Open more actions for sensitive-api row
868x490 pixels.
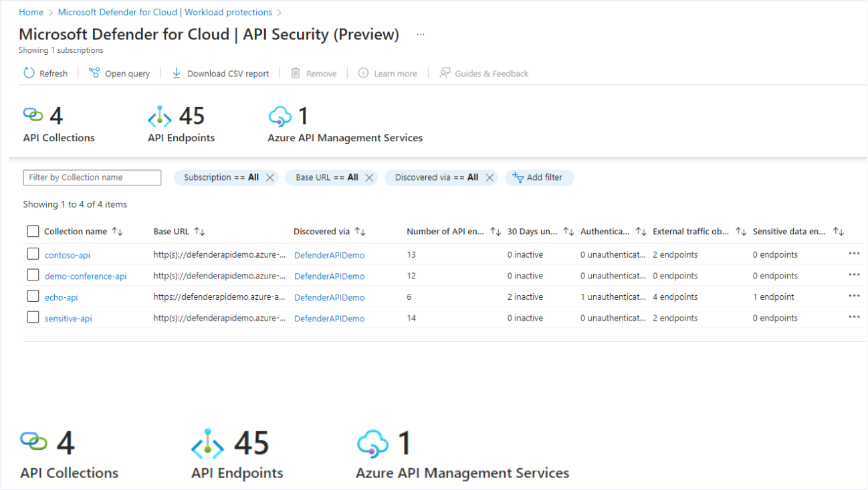[x=854, y=317]
